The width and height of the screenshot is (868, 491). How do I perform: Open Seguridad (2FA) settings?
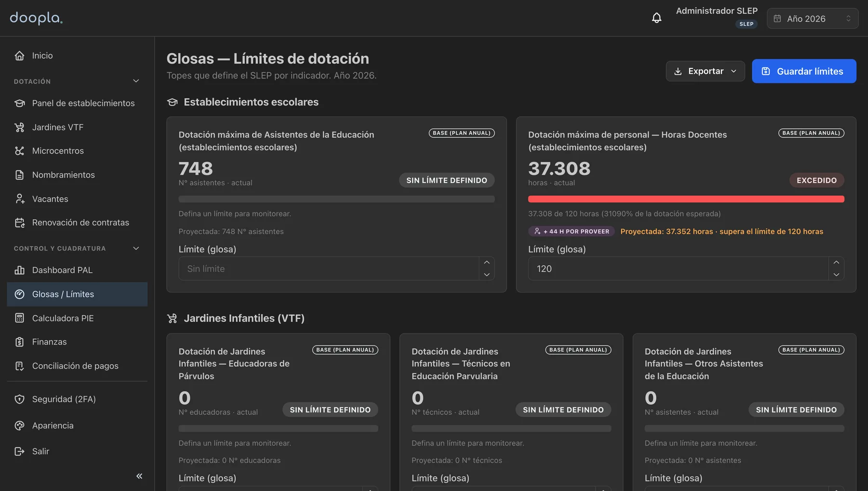77,399
